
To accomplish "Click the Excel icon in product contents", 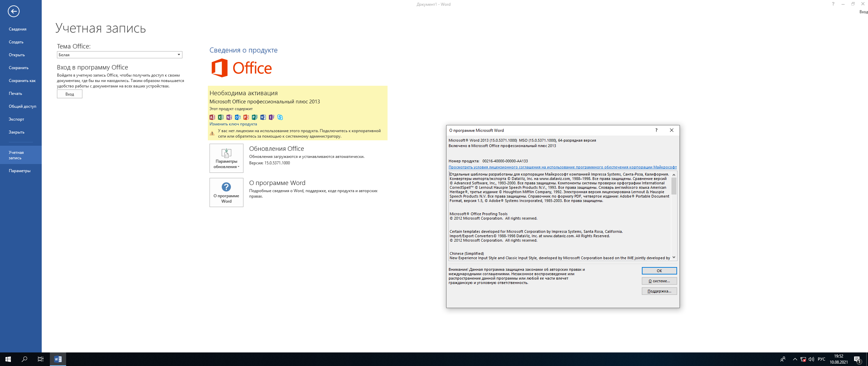I will pyautogui.click(x=221, y=117).
